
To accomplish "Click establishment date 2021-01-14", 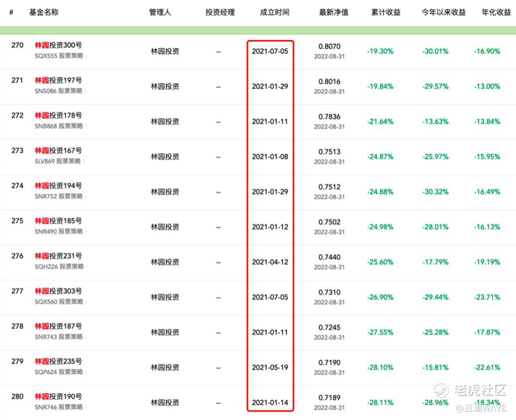I will pos(270,403).
